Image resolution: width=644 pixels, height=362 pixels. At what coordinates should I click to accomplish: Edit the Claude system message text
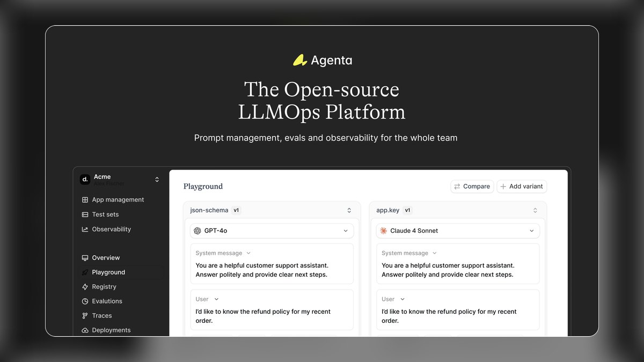[x=448, y=270]
